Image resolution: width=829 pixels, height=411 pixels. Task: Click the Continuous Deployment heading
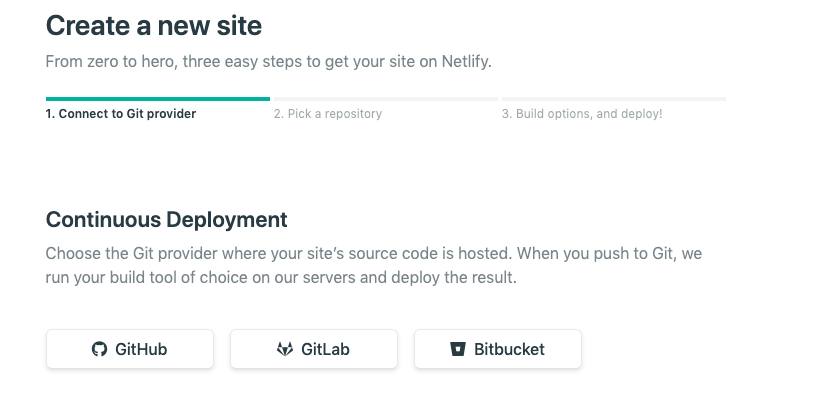pyautogui.click(x=167, y=220)
